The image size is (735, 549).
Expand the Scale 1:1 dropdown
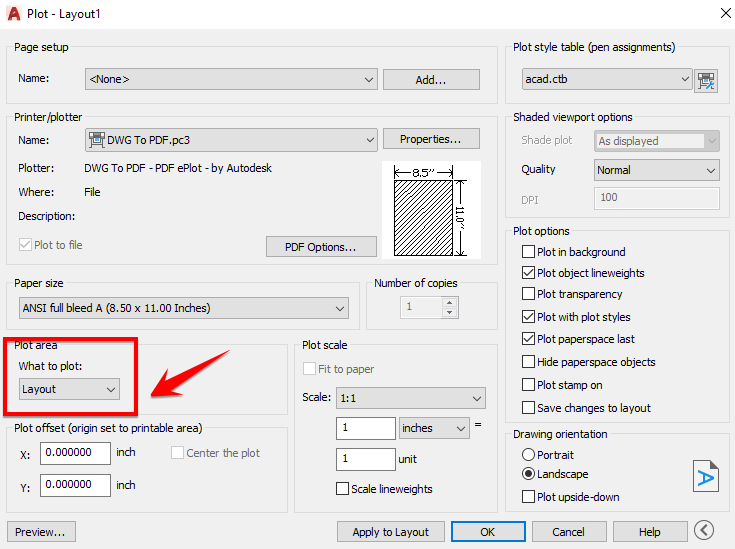(x=411, y=399)
